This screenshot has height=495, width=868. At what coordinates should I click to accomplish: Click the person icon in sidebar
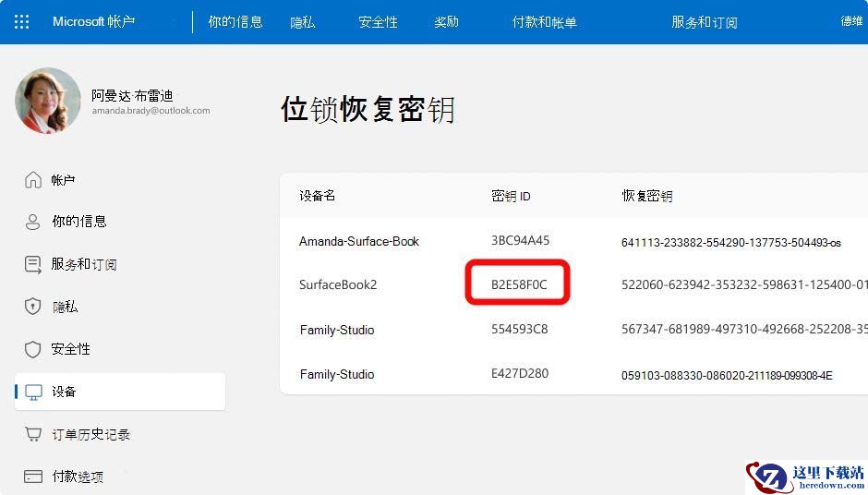tap(32, 222)
